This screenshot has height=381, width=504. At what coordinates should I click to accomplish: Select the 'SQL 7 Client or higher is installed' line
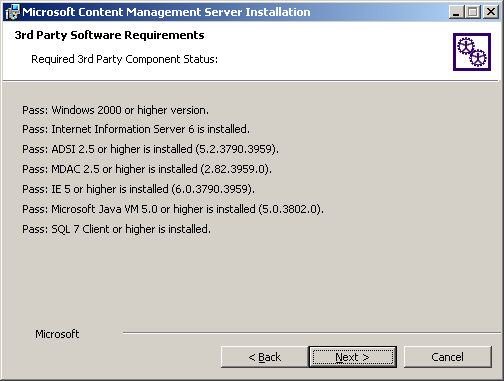(x=116, y=229)
